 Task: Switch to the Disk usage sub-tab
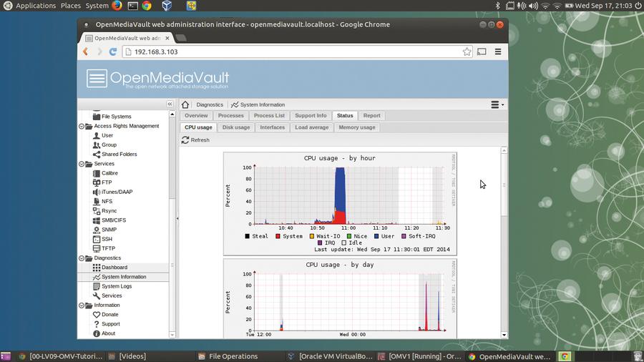236,127
